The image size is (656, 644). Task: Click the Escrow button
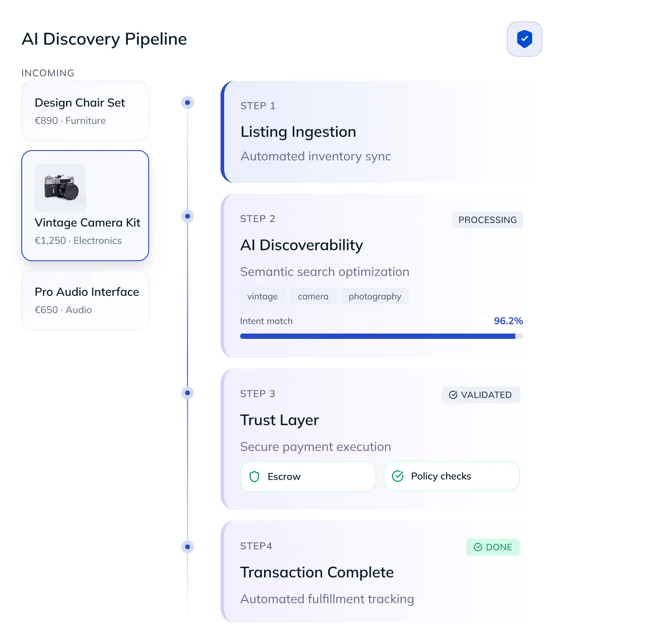pos(308,477)
